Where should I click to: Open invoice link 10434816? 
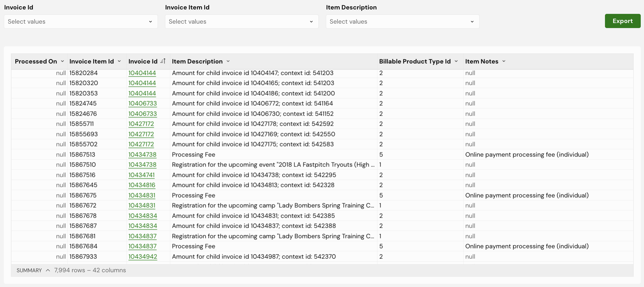pos(142,185)
